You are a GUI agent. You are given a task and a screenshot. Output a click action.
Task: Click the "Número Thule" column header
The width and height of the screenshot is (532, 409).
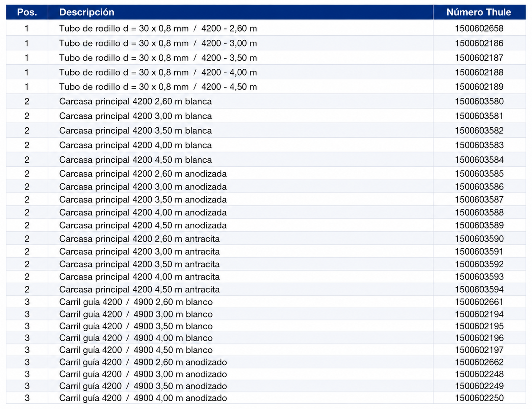[479, 12]
